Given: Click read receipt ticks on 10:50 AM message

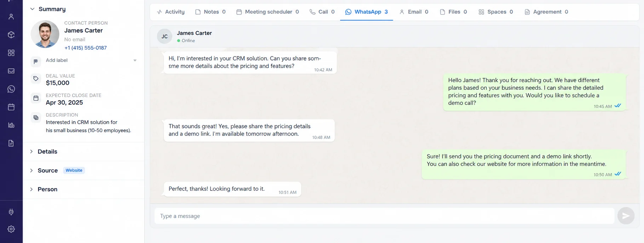Looking at the screenshot, I should click(x=618, y=174).
